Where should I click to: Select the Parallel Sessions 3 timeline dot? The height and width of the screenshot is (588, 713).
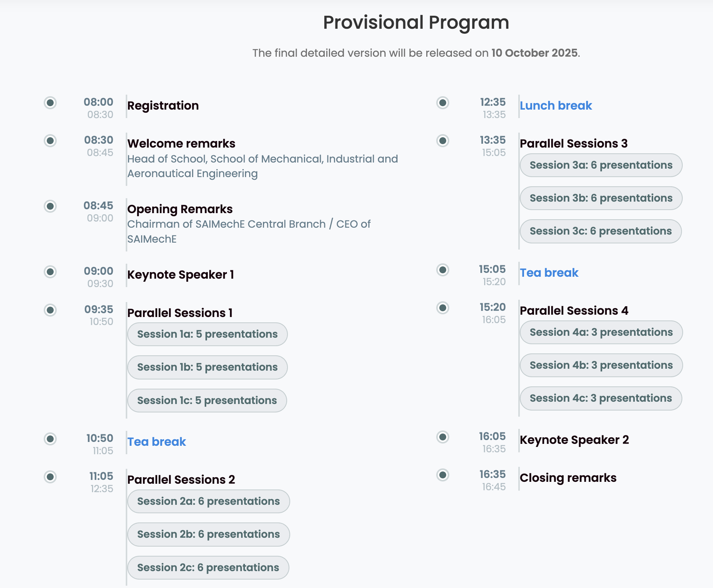(x=443, y=141)
